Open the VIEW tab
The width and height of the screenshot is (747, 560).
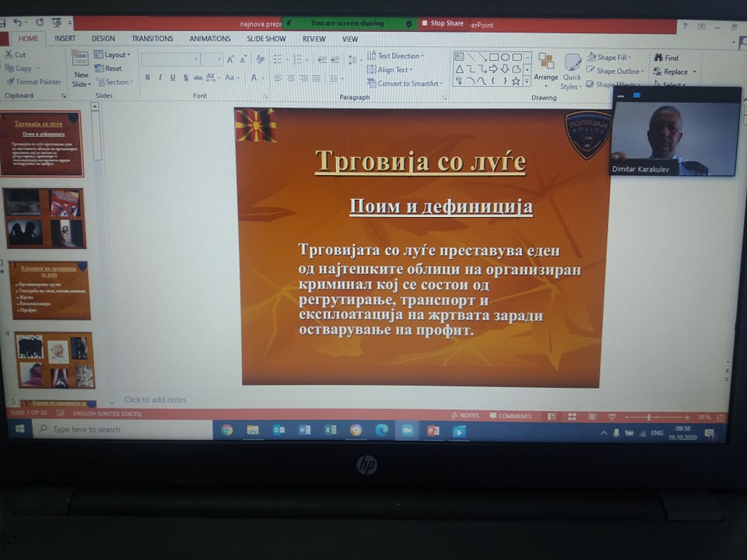(x=349, y=39)
